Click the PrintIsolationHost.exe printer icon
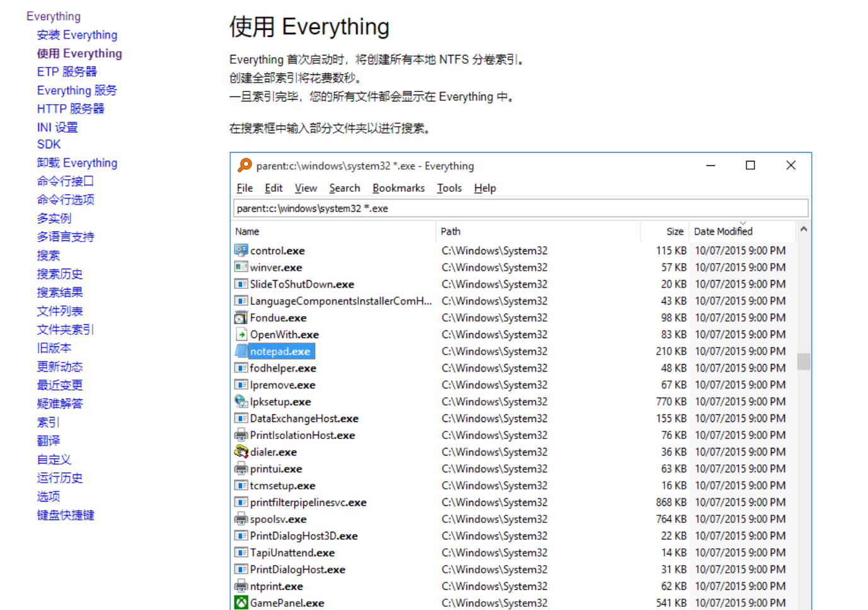The image size is (868, 610). tap(241, 435)
